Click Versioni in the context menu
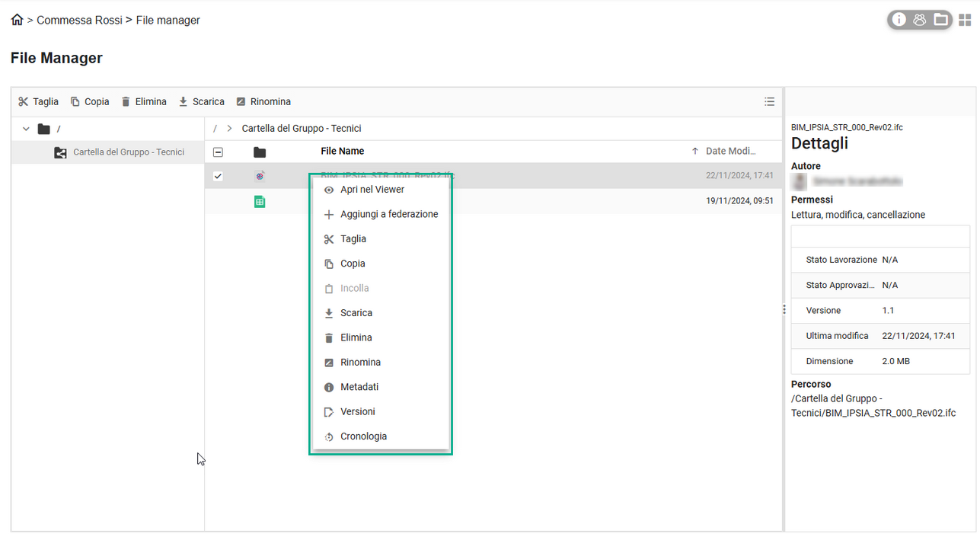This screenshot has width=980, height=537. click(358, 411)
